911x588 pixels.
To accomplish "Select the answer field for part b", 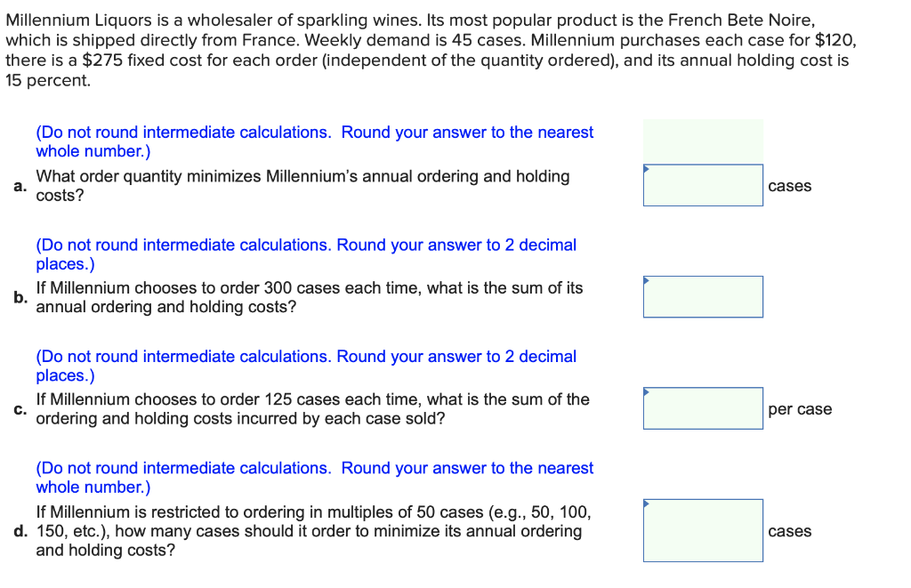I will coord(703,296).
